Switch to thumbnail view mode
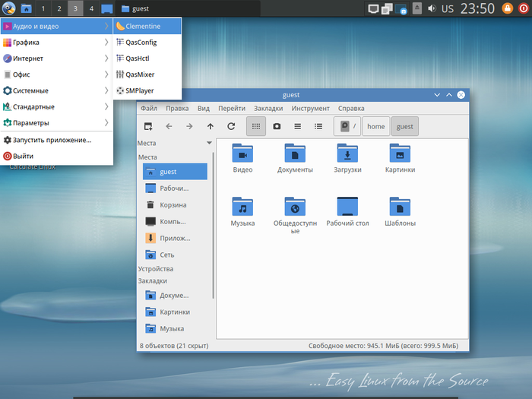532x399 pixels. point(277,126)
